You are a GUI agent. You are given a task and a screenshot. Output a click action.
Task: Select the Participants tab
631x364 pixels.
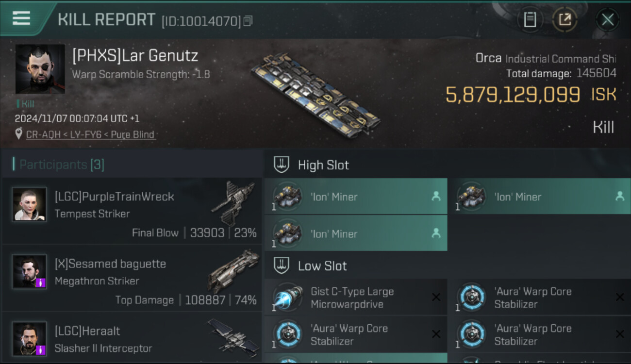62,165
